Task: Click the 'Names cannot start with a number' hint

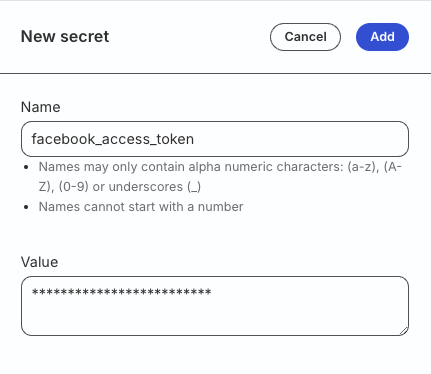Action: tap(141, 207)
